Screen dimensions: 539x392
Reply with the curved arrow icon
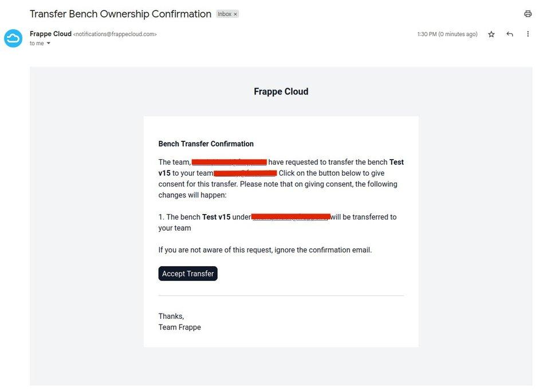[x=510, y=34]
